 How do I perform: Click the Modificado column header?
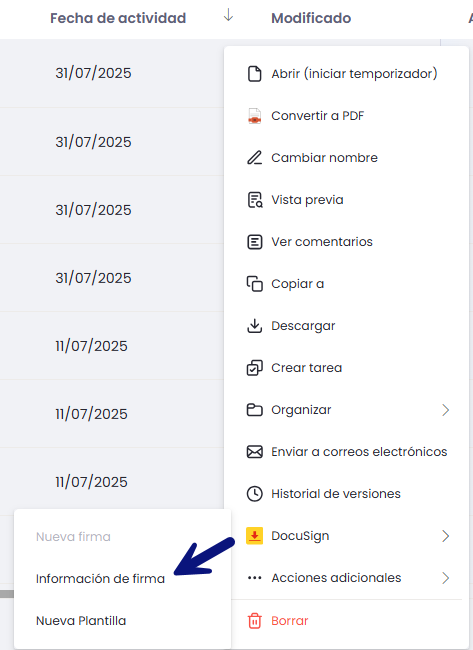(311, 18)
